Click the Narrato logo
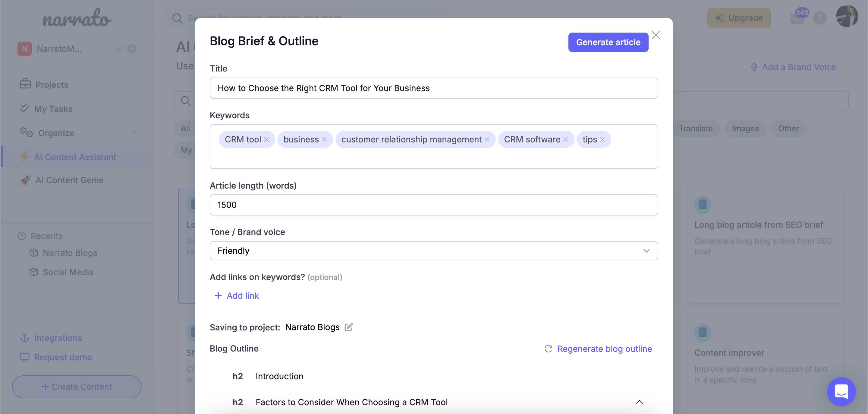Viewport: 868px width, 414px height. (x=77, y=18)
